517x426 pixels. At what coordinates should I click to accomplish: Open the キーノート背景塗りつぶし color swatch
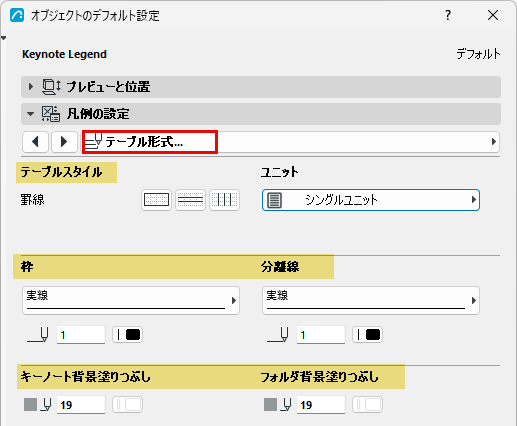pos(128,405)
